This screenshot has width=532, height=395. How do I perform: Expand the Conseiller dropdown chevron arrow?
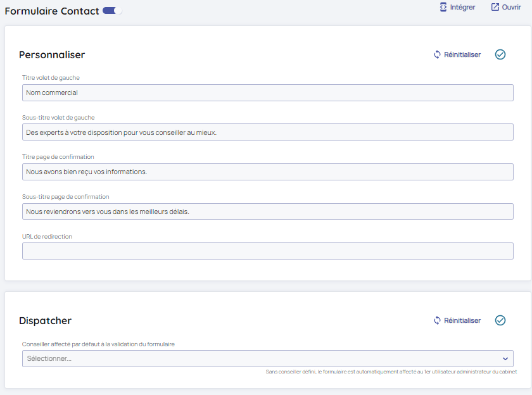pos(505,358)
